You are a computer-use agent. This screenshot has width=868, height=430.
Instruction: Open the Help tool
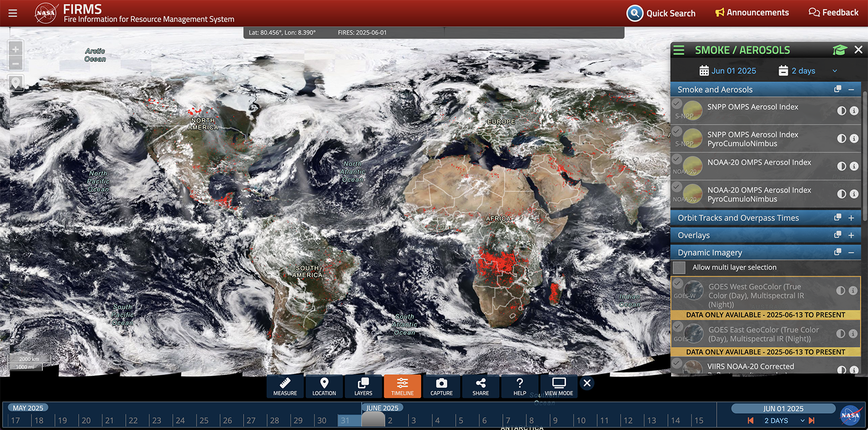tap(519, 386)
